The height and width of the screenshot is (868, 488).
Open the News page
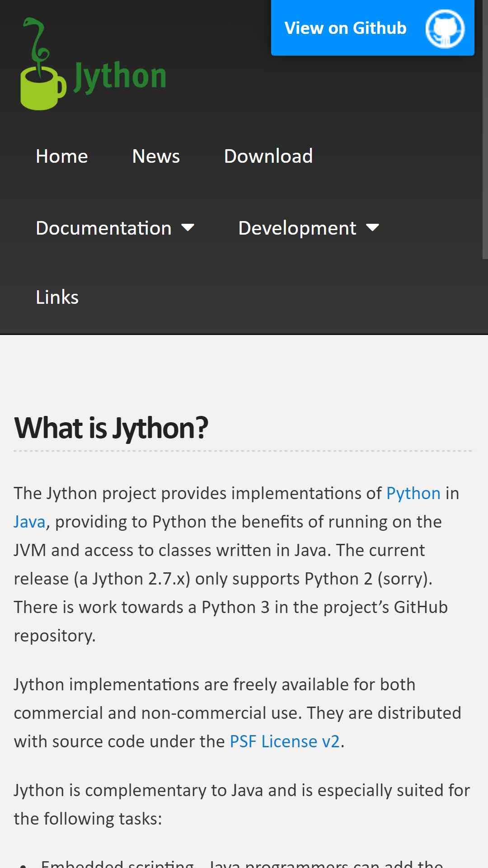pos(156,156)
